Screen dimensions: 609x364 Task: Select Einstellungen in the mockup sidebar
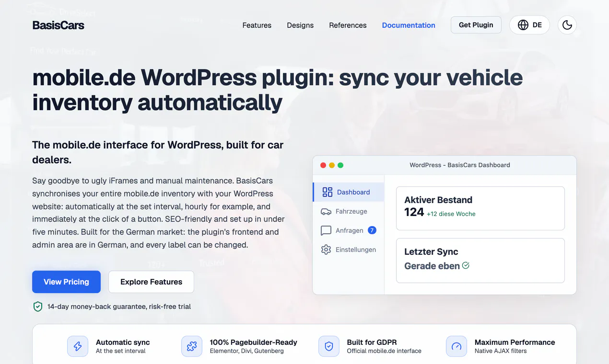coord(349,250)
